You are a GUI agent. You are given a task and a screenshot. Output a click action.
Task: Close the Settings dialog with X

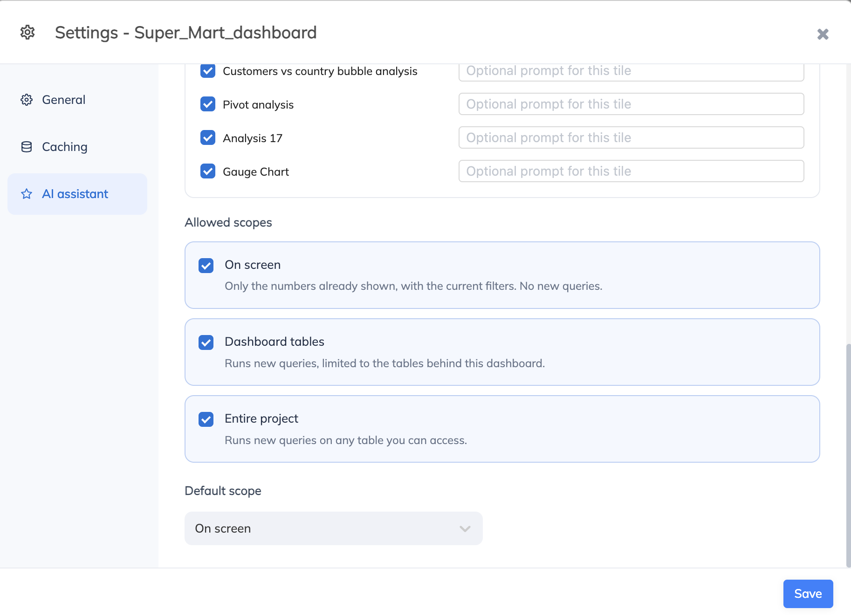point(823,34)
